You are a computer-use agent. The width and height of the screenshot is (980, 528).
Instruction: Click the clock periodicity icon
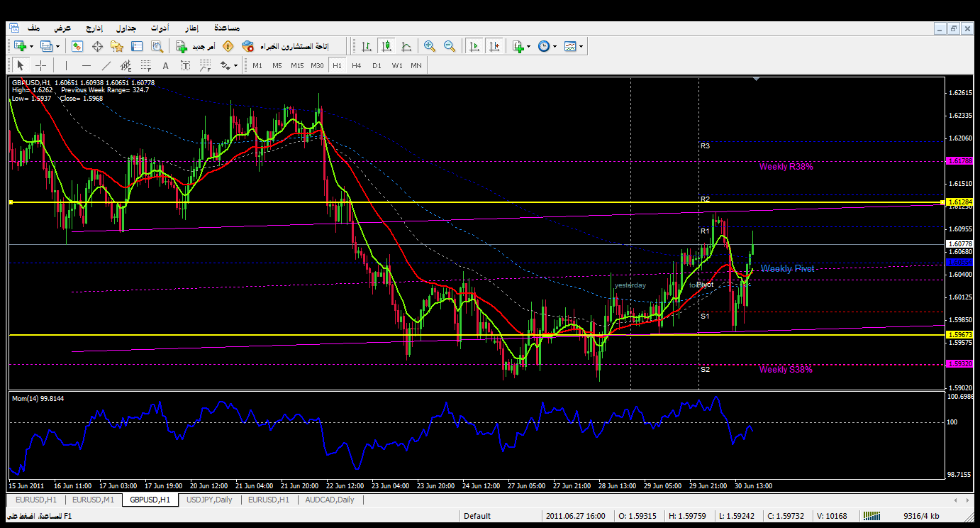tap(543, 46)
